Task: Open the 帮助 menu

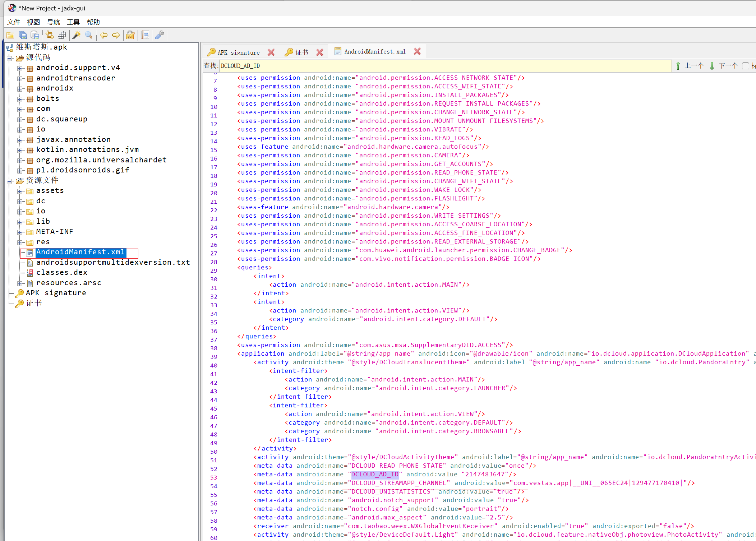Action: tap(93, 22)
